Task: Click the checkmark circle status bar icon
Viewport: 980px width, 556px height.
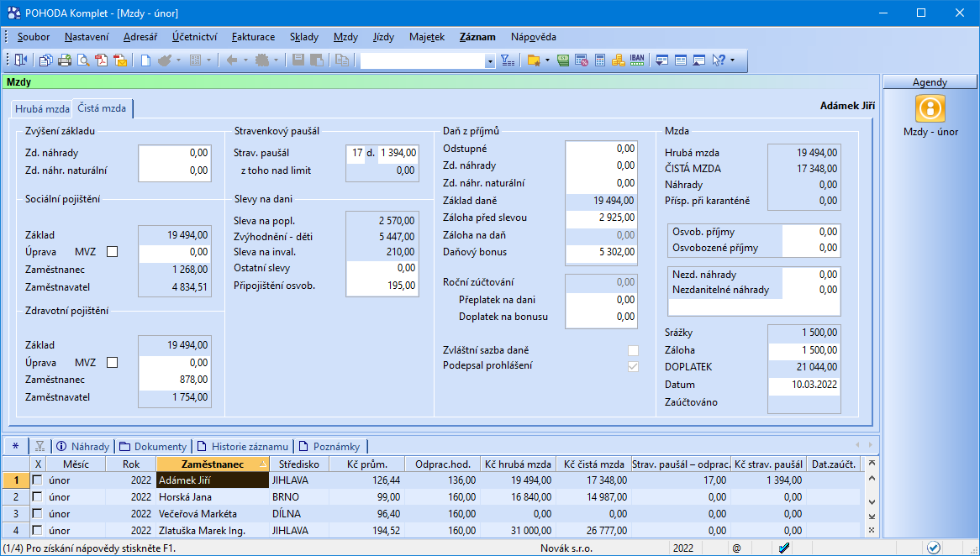Action: point(933,548)
